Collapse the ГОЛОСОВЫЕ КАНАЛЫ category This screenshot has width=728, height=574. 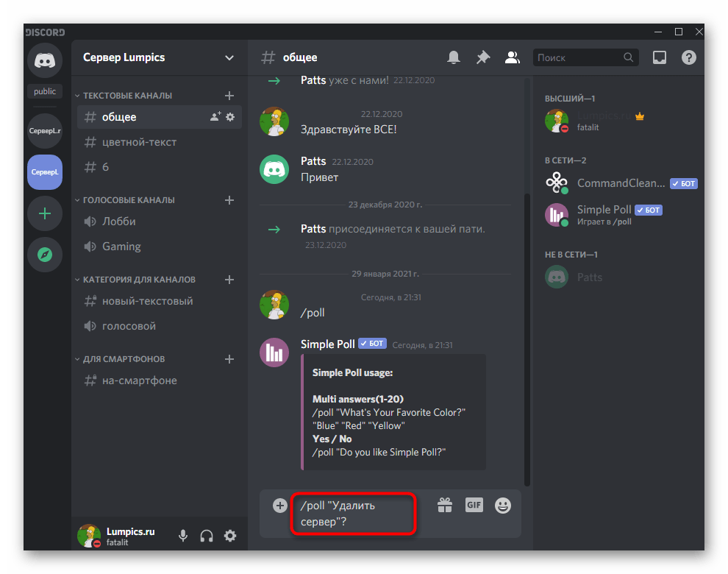click(x=128, y=200)
